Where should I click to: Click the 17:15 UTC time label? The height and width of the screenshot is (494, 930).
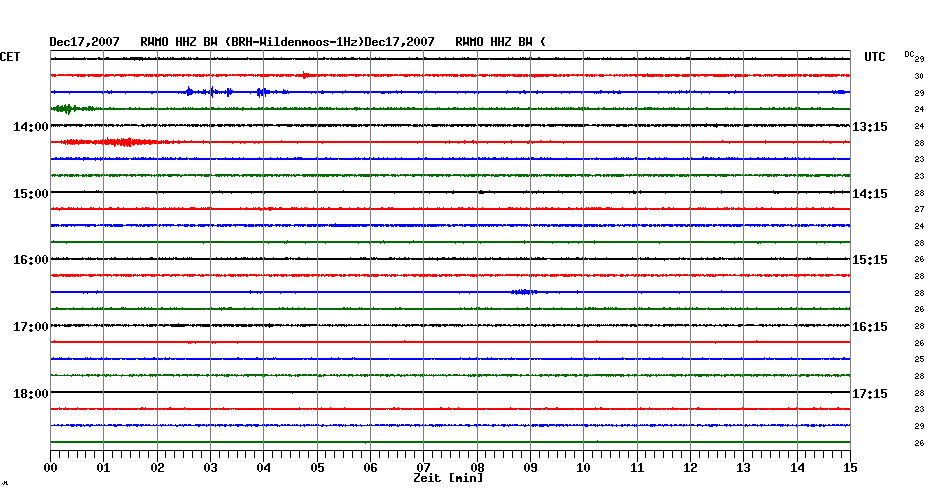(870, 394)
